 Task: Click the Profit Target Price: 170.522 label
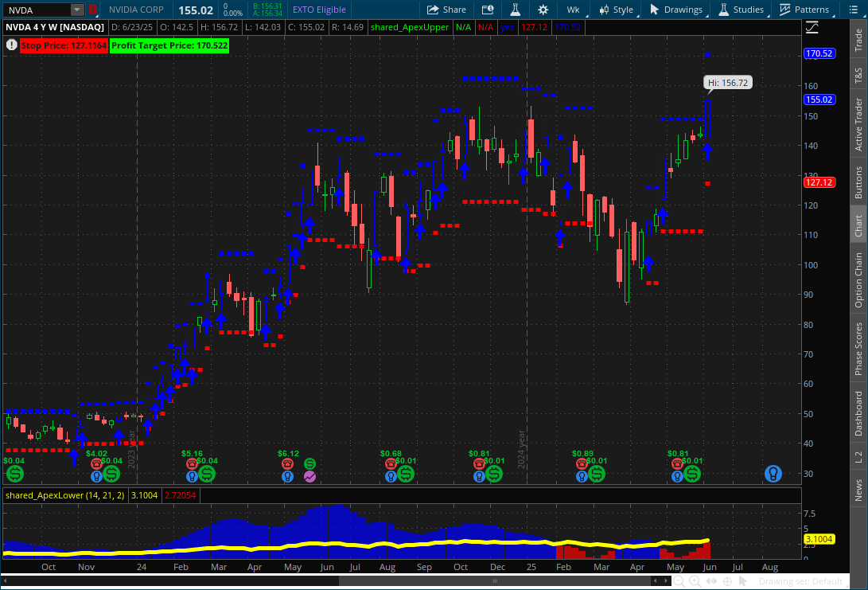(x=169, y=45)
